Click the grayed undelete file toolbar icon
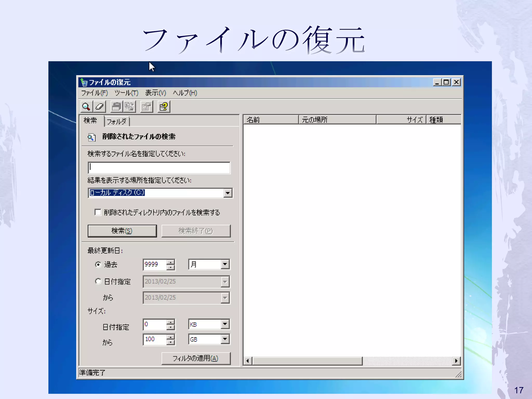This screenshot has width=532, height=399. point(117,107)
